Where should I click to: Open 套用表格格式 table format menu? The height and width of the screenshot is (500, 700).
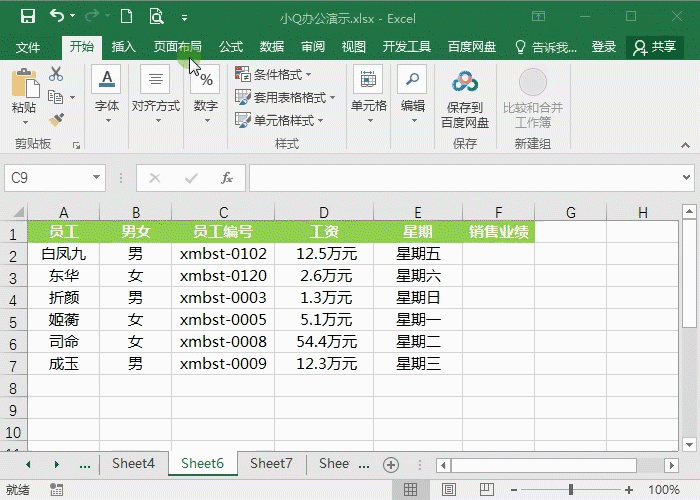click(x=285, y=97)
